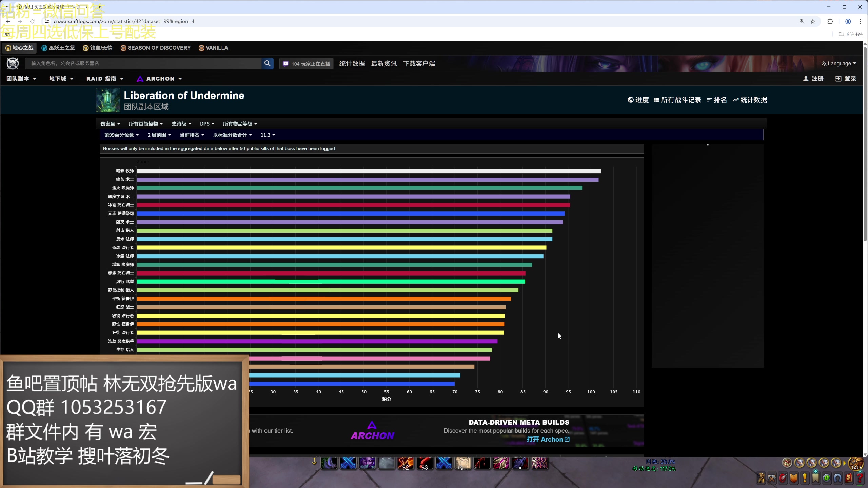The height and width of the screenshot is (488, 868).
Task: Open the browser extensions puzzle icon
Action: (x=830, y=21)
